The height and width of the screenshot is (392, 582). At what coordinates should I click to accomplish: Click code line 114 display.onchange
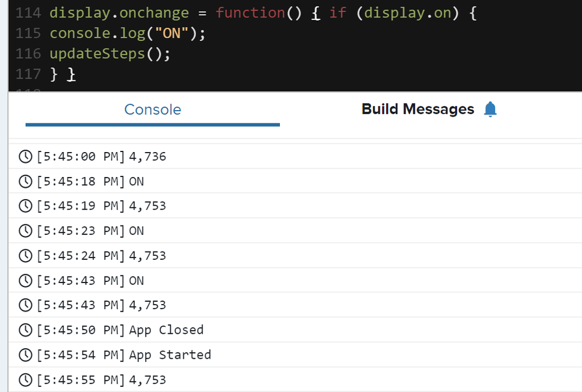[263, 13]
